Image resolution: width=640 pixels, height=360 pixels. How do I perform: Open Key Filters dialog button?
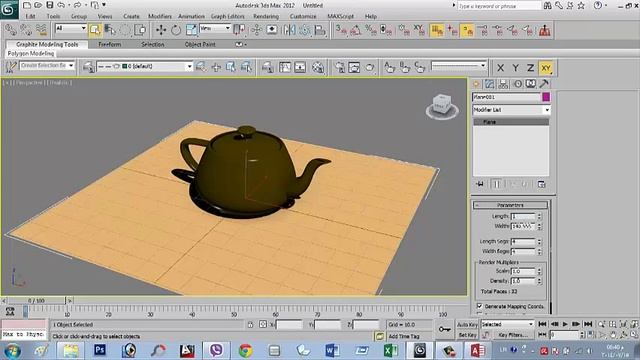(513, 335)
